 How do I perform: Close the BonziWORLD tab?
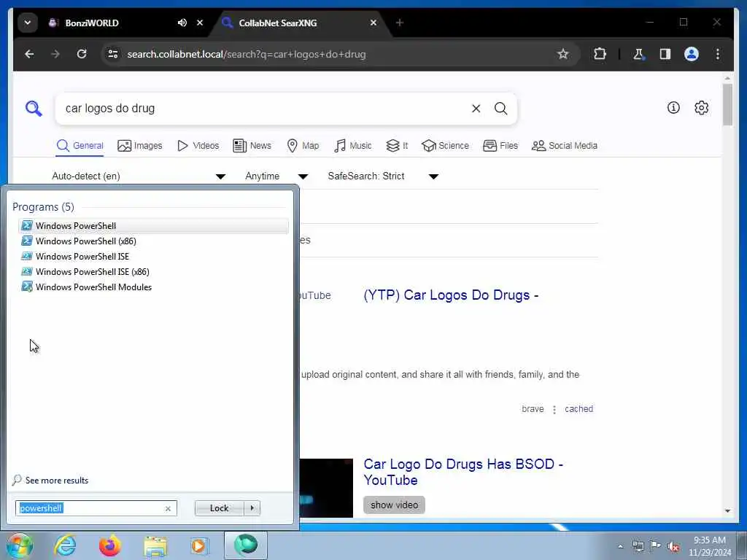coord(200,23)
